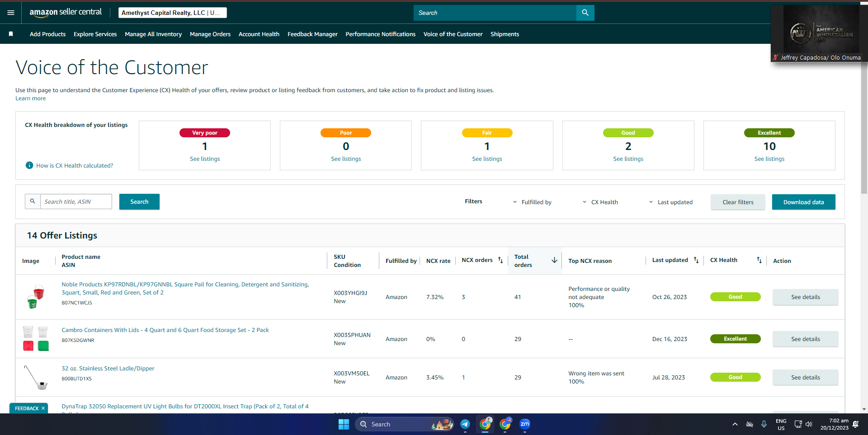Screen dimensions: 868x435
Task: Open Feedback Manager page
Action: pos(312,34)
